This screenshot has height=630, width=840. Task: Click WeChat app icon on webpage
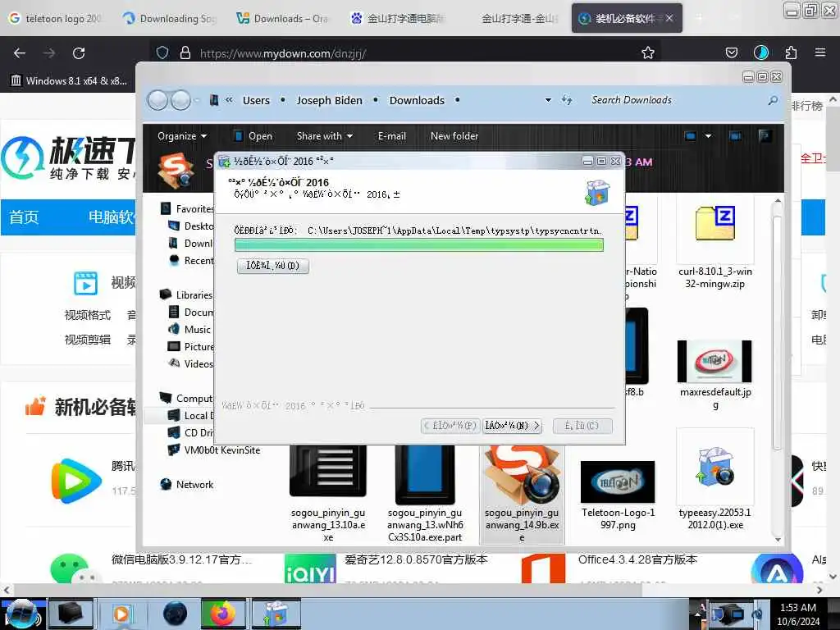[76, 568]
